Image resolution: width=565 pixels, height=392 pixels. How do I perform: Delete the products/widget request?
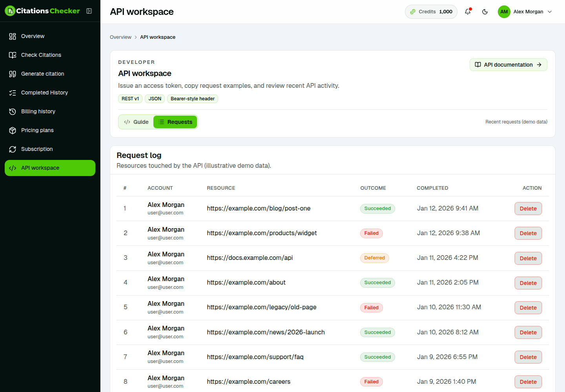click(x=528, y=233)
